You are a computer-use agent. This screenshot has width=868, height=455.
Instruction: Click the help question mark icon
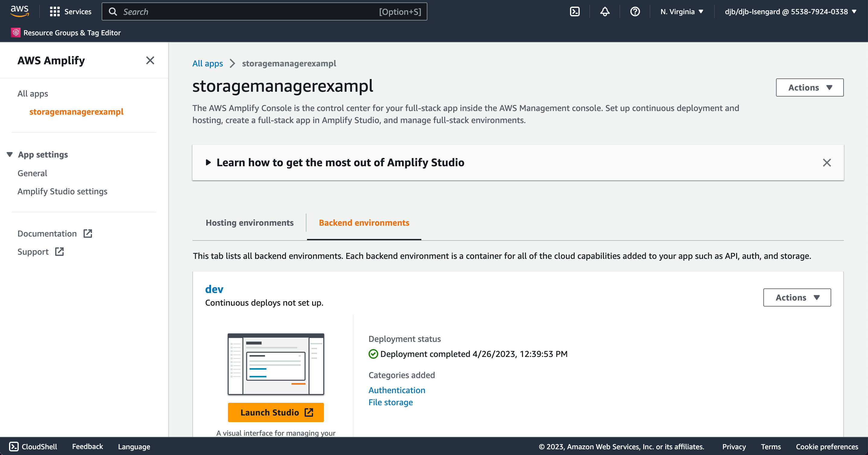pyautogui.click(x=635, y=11)
